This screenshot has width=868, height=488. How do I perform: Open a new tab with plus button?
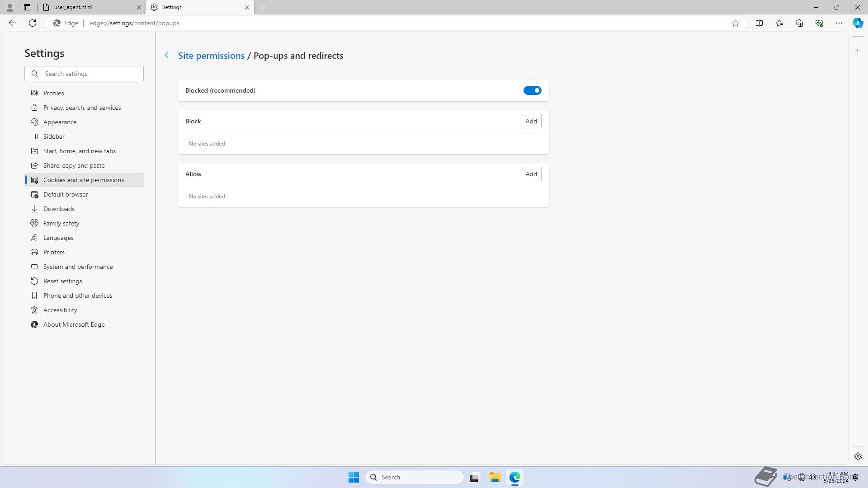point(262,7)
